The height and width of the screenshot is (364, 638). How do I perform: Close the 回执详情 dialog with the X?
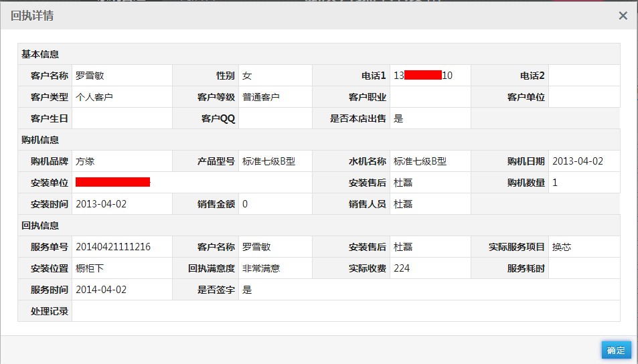[623, 15]
